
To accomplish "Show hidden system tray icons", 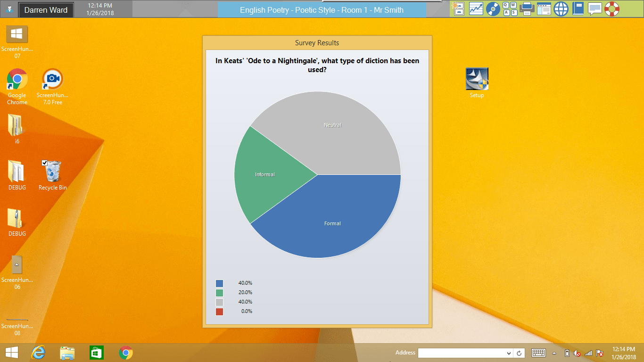I will point(554,353).
